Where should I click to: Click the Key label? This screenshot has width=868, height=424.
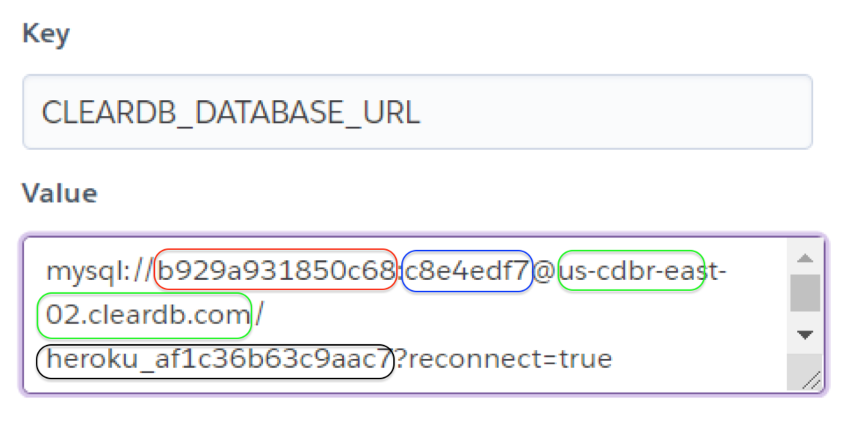tap(46, 34)
